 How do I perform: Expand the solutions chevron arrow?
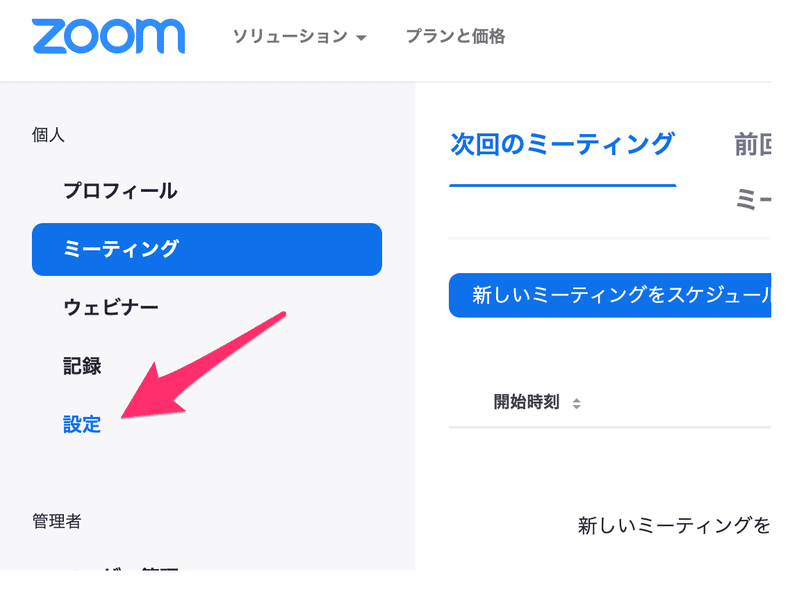(x=360, y=35)
